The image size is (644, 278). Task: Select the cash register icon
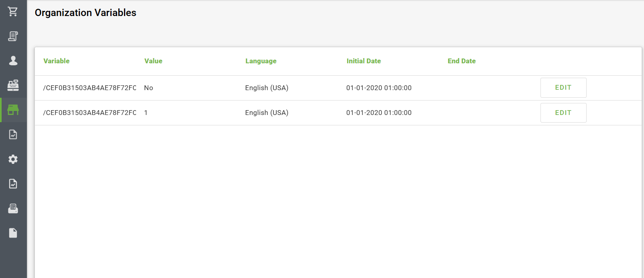click(13, 85)
